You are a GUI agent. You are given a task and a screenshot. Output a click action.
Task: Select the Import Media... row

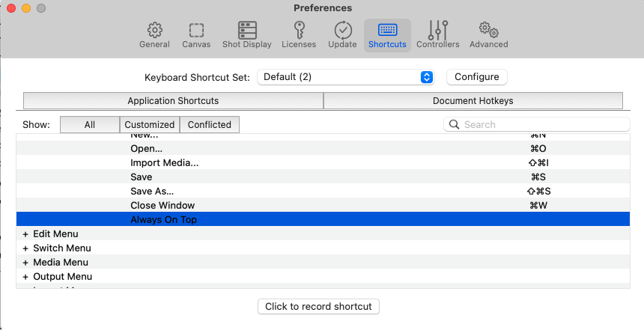tap(323, 163)
